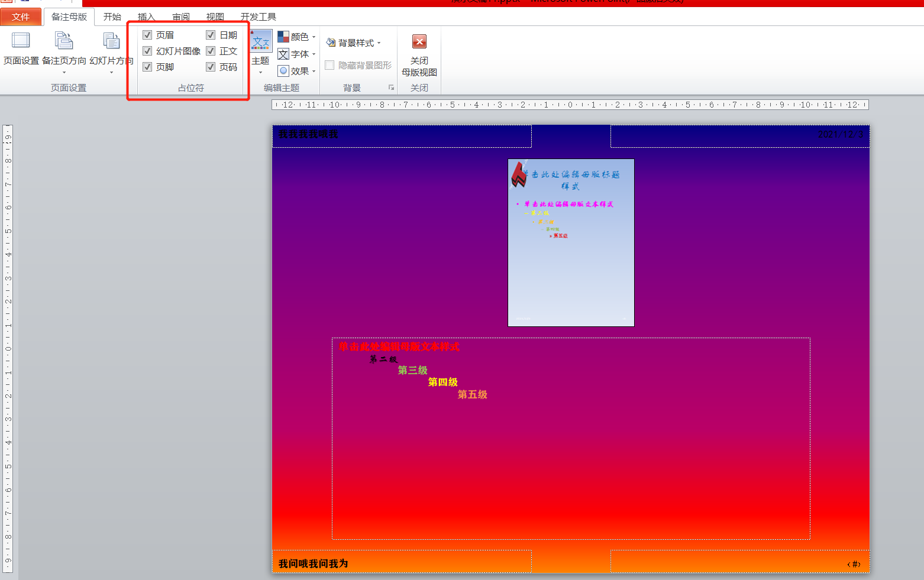
Task: Open Notes Page Orientation (备注页方向) icon
Action: pos(64,41)
